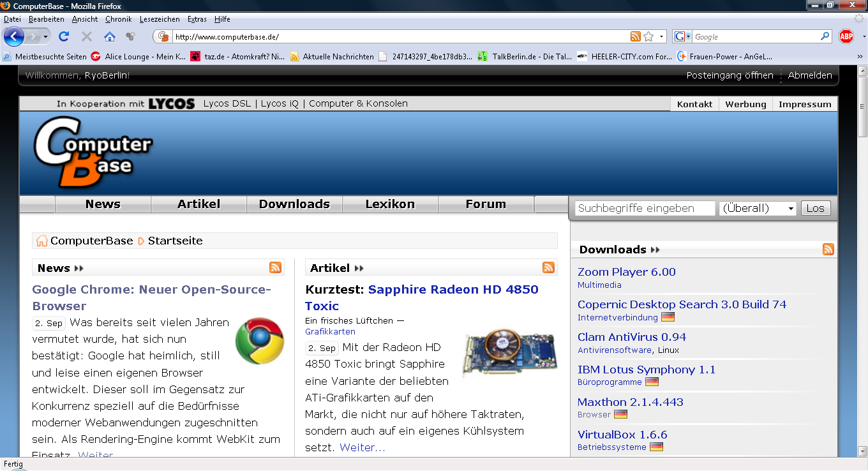868x471 pixels.
Task: Click the Google Chrome logo thumbnail
Action: [260, 341]
